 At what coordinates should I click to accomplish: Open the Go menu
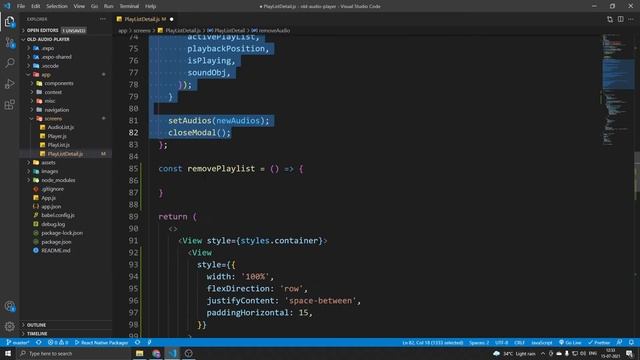tap(94, 6)
